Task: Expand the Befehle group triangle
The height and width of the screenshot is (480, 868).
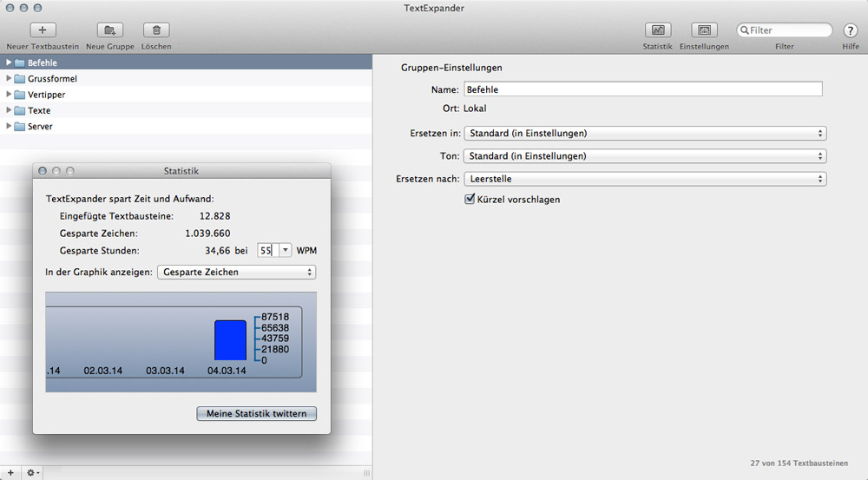Action: tap(9, 62)
